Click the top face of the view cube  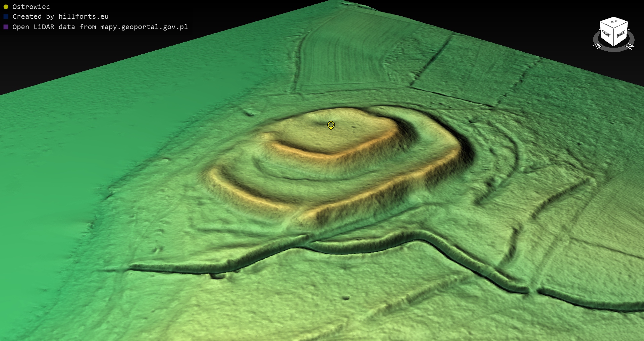click(614, 22)
